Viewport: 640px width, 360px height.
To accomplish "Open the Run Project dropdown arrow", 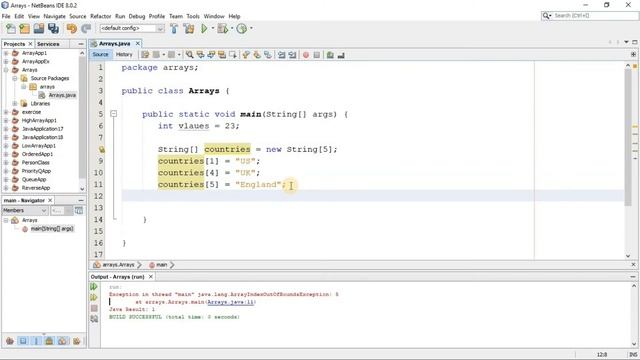I will coord(212,28).
